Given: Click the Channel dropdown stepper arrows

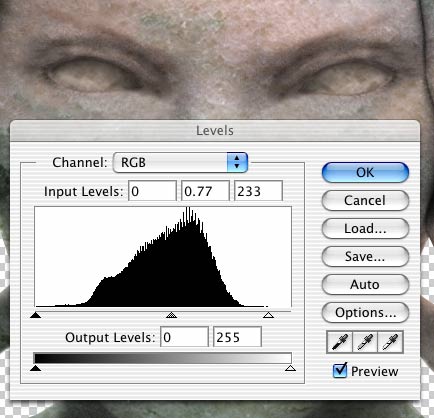Looking at the screenshot, I should pyautogui.click(x=237, y=163).
